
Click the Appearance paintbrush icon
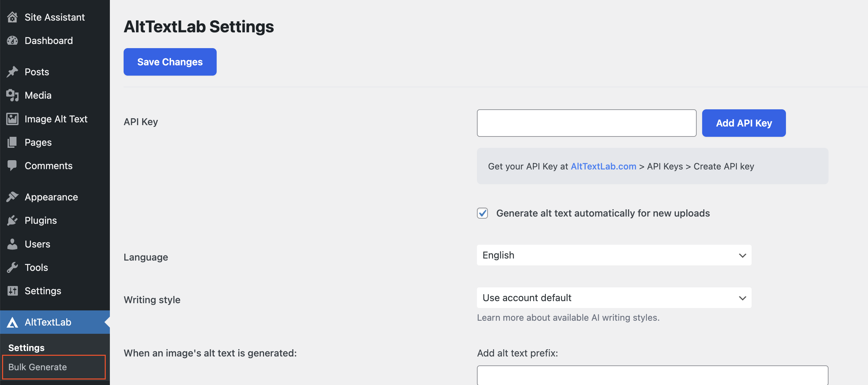click(12, 197)
